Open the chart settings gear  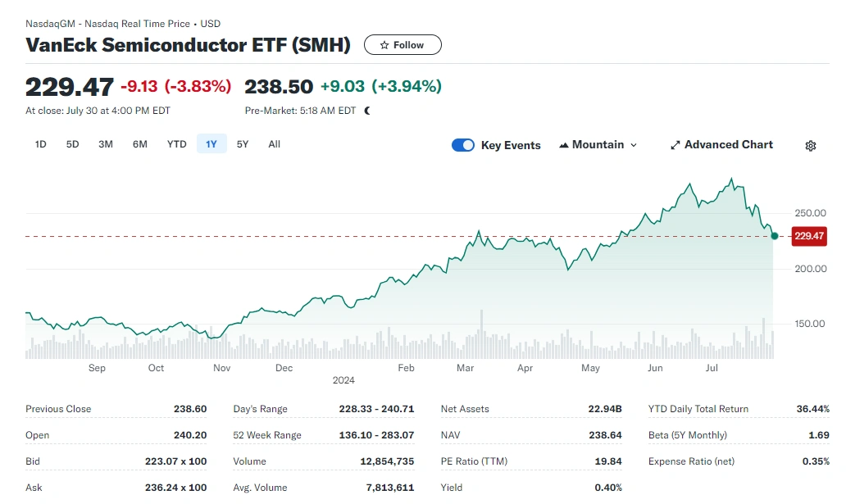pos(810,145)
